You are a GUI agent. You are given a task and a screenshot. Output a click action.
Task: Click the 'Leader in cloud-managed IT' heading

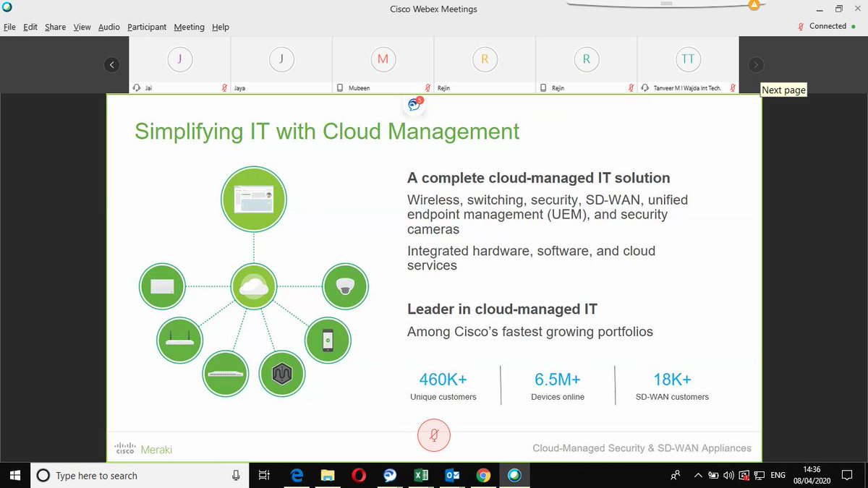(x=502, y=309)
